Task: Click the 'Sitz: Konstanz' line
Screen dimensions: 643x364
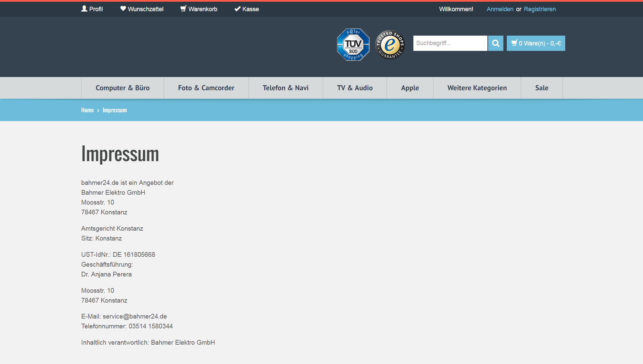Action: [x=102, y=238]
